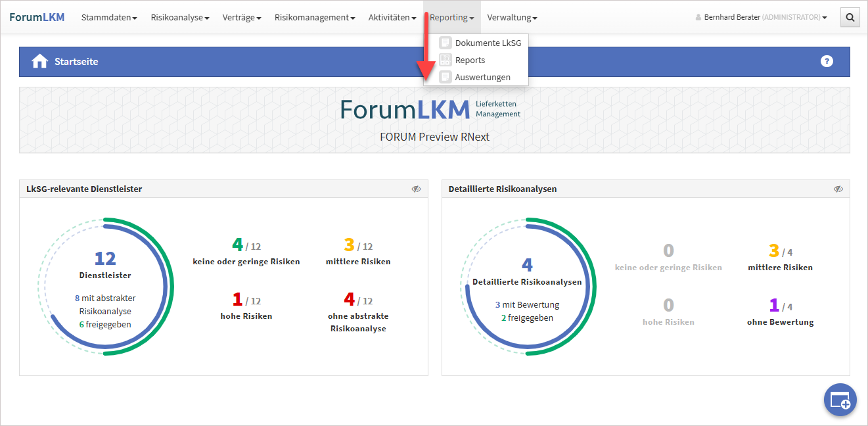Expand the Aktivitäten dropdown menu
The width and height of the screenshot is (868, 426).
coord(392,18)
